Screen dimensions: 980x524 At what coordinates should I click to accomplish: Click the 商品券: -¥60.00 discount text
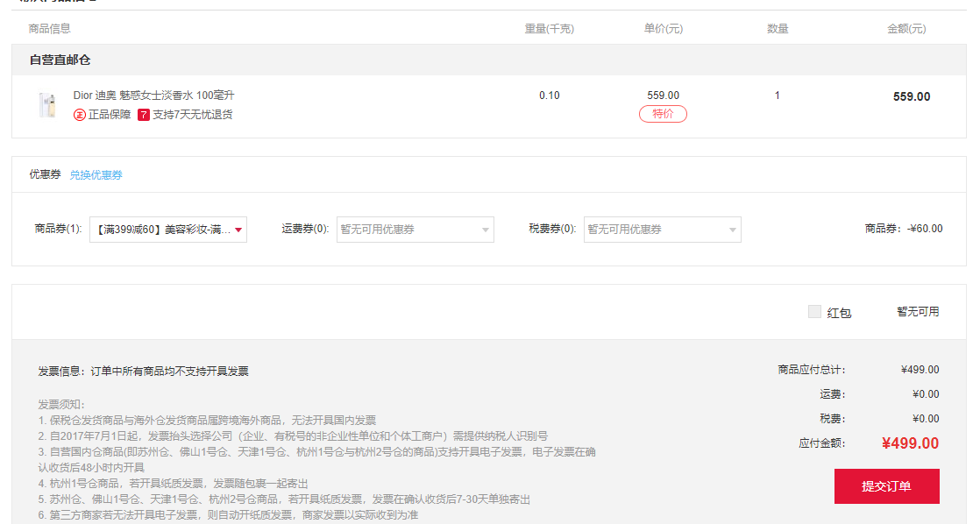point(904,229)
